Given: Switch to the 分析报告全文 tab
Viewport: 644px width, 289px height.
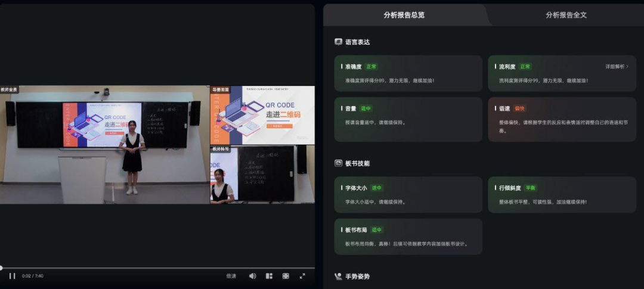Looking at the screenshot, I should click(x=566, y=15).
